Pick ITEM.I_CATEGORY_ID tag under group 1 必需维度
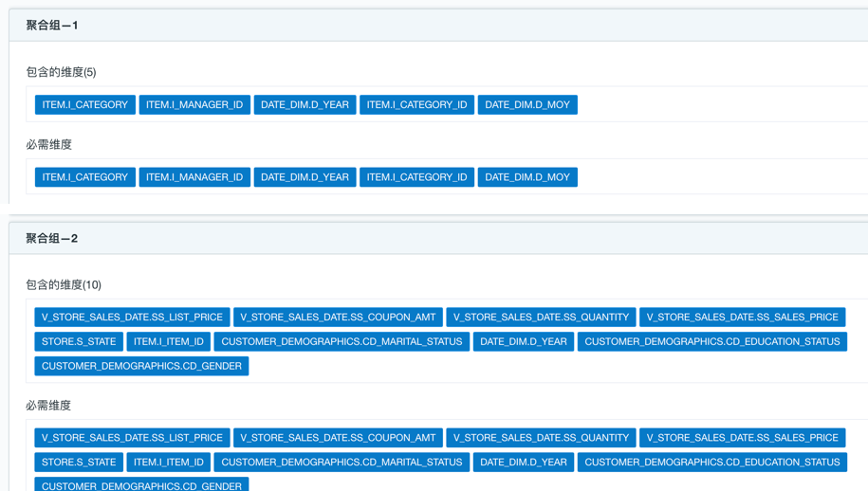This screenshot has width=868, height=491. pos(416,177)
